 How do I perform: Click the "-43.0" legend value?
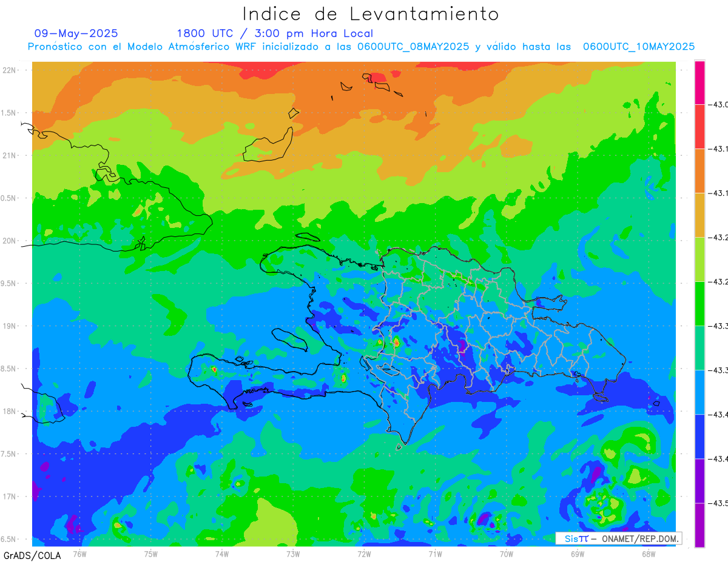[x=718, y=104]
